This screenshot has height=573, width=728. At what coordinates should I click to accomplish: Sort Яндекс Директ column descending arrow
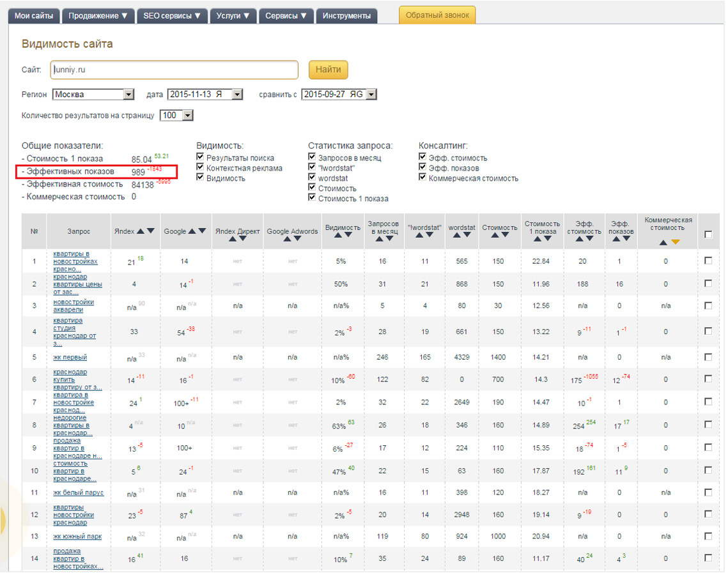[x=243, y=239]
